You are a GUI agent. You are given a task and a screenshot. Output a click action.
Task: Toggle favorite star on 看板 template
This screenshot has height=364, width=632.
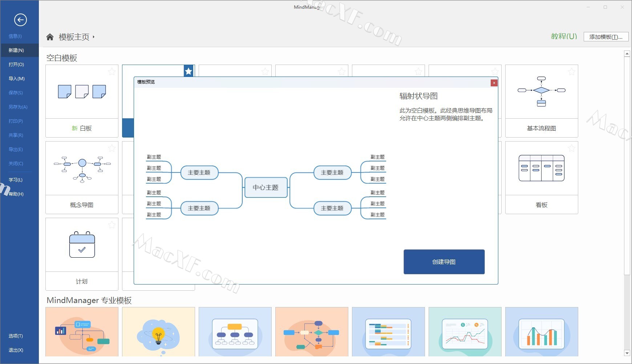pos(572,148)
